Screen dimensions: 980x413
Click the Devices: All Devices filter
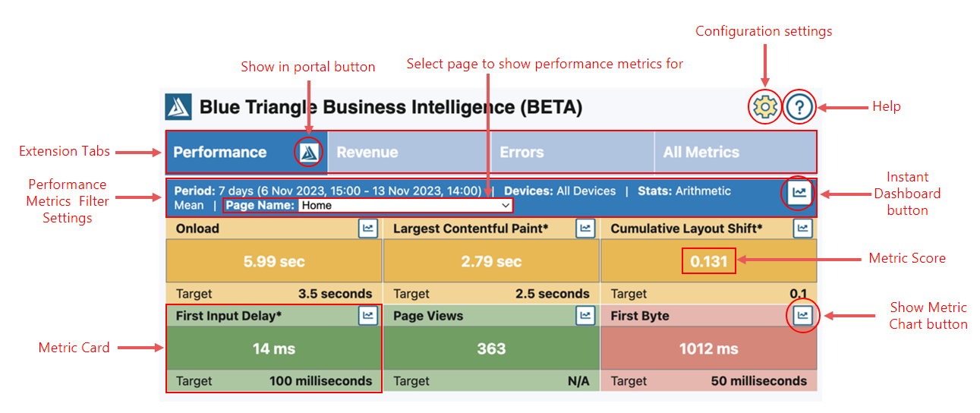pyautogui.click(x=560, y=191)
